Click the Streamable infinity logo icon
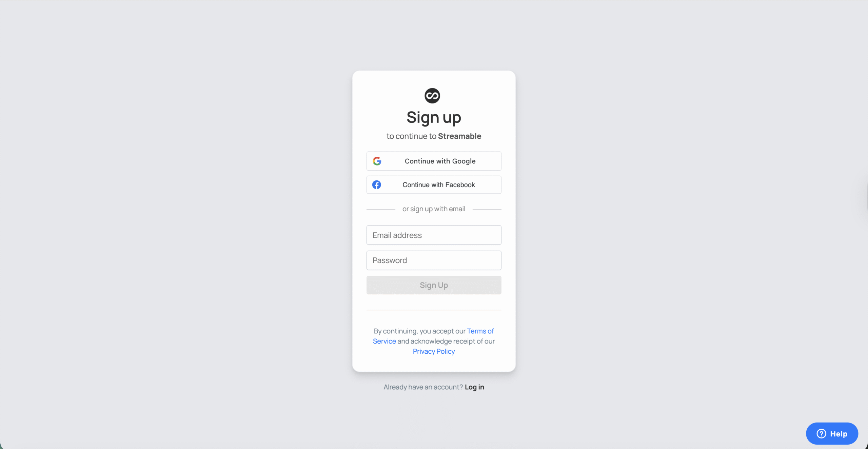 pyautogui.click(x=432, y=96)
